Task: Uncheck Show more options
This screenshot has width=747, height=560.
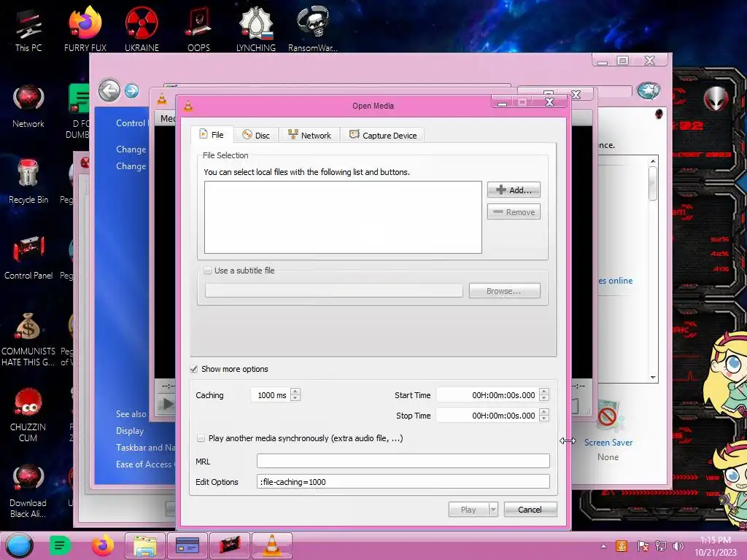Action: pos(194,369)
